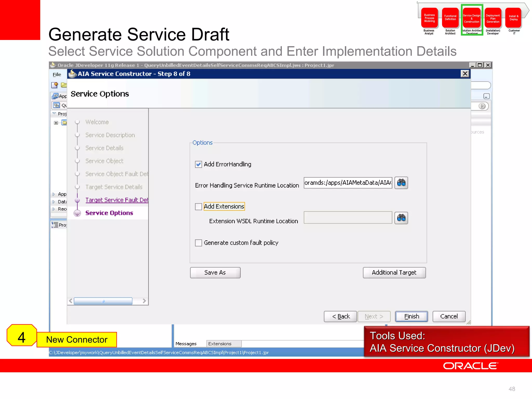Click the application selector icon below Application Navigator
This screenshot has height=399, width=532.
56,105
